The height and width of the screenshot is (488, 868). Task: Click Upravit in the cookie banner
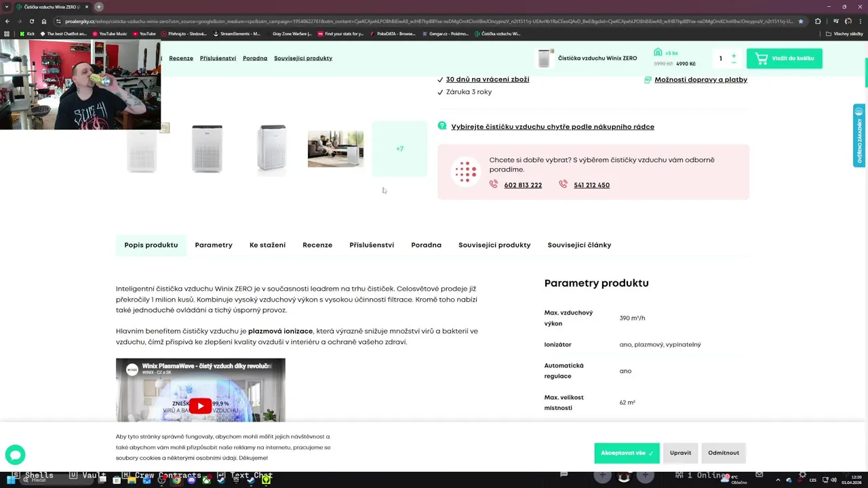point(680,453)
